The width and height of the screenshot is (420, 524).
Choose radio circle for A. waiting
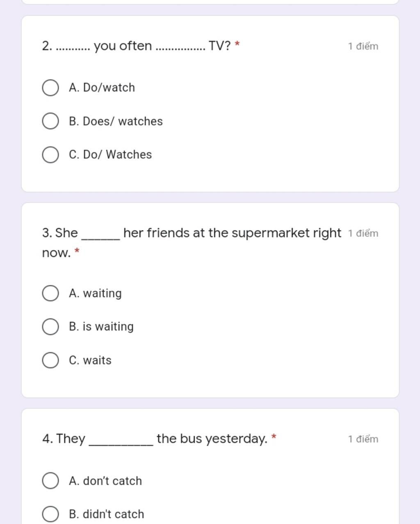pos(50,293)
